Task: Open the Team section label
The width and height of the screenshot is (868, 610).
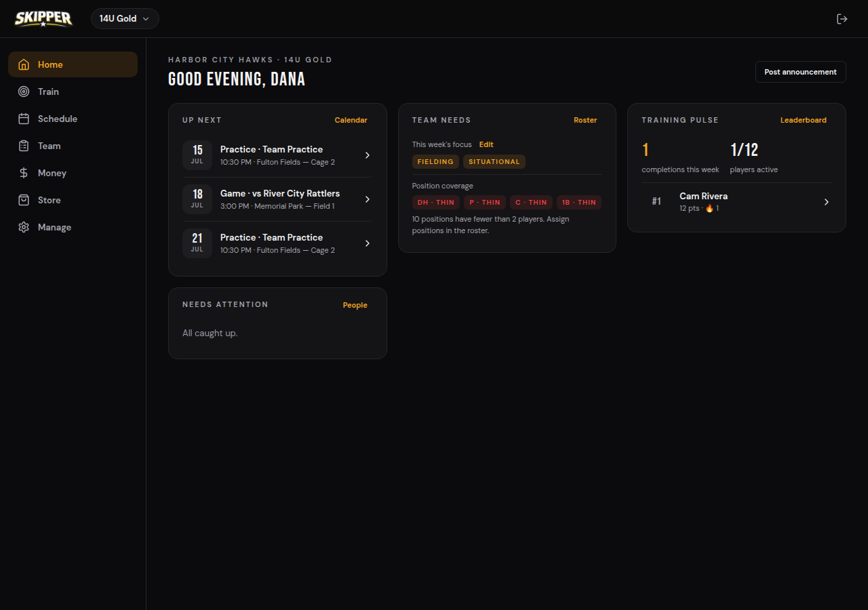Action: point(50,146)
